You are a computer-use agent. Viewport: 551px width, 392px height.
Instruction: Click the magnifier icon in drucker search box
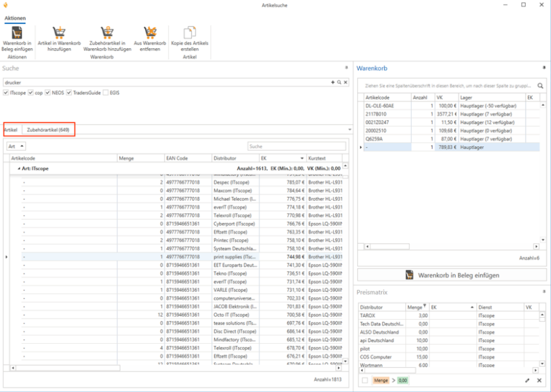(339, 83)
